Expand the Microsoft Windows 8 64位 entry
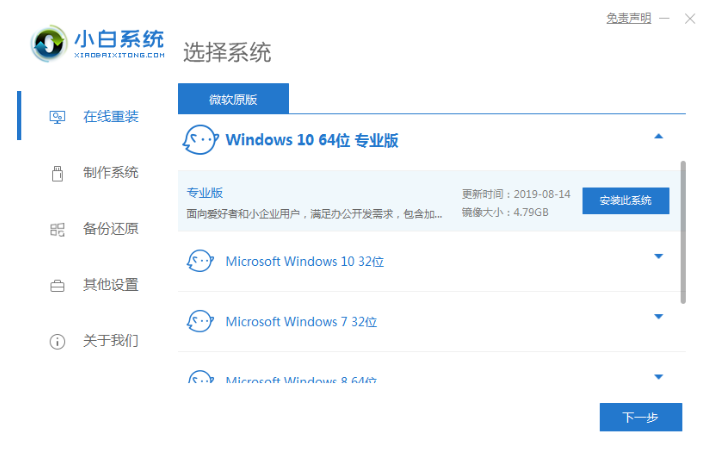 tap(658, 377)
